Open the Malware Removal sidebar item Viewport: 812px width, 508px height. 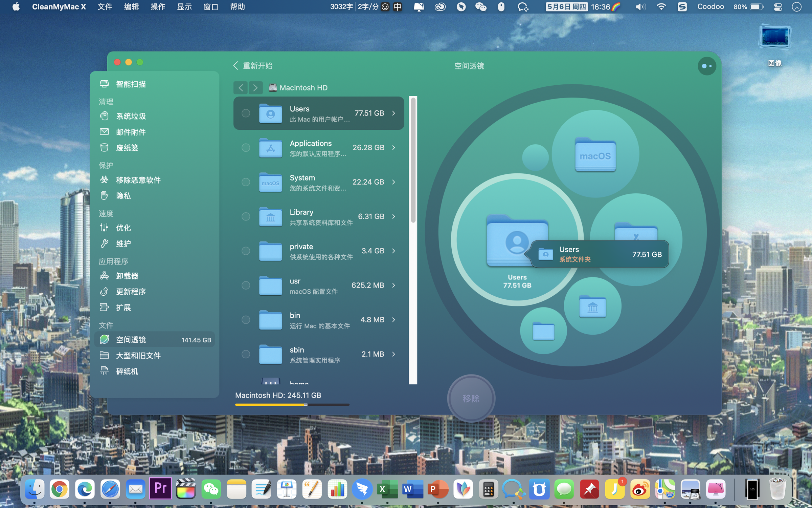[x=104, y=180]
